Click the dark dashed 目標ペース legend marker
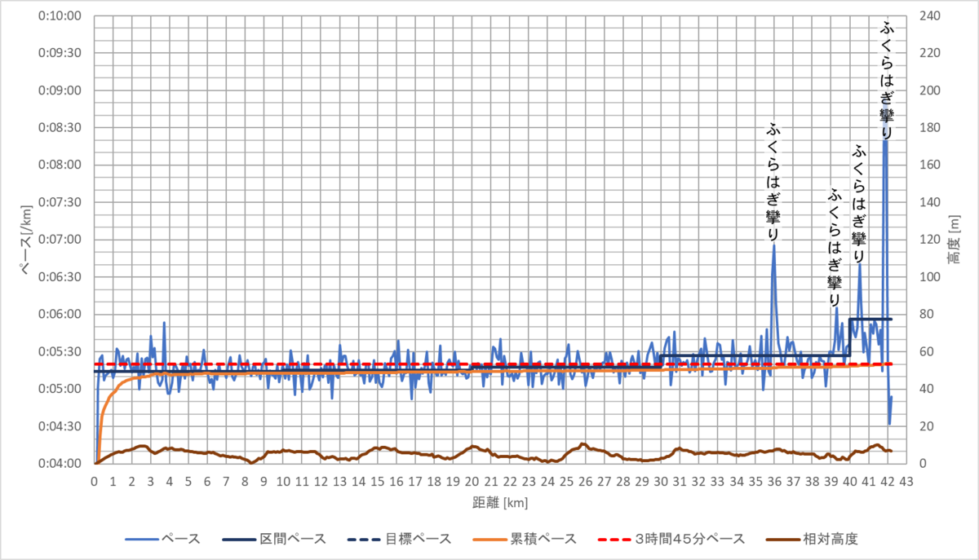979x560 pixels. click(x=363, y=540)
